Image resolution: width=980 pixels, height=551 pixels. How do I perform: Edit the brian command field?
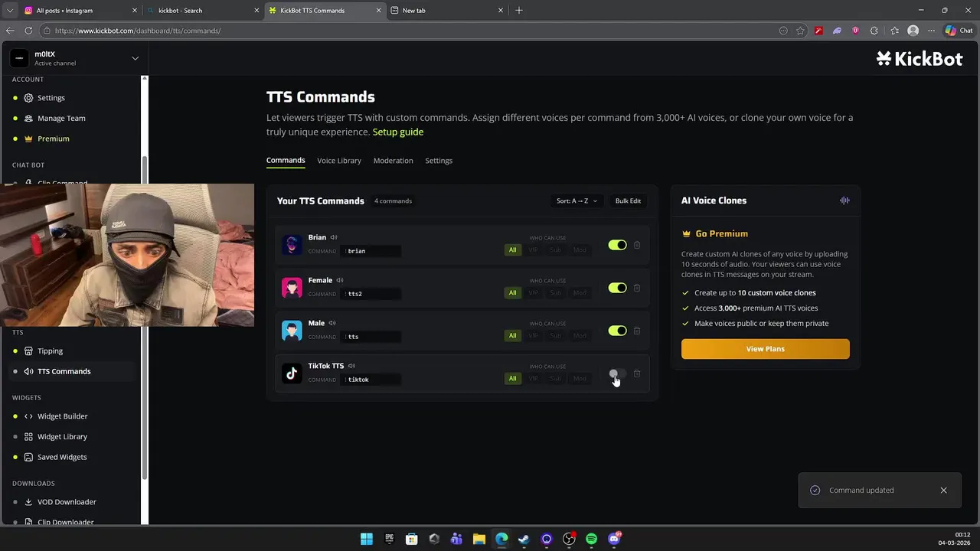click(x=371, y=251)
